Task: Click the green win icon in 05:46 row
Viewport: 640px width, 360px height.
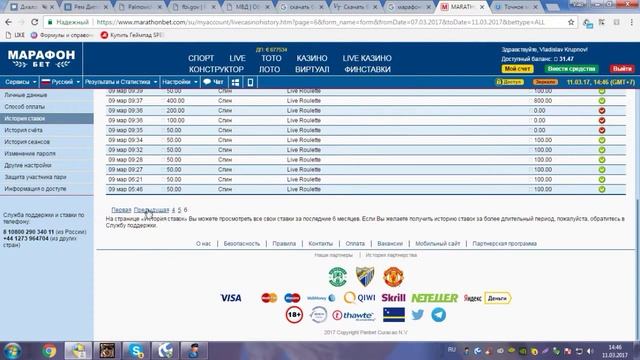Action: tap(602, 189)
